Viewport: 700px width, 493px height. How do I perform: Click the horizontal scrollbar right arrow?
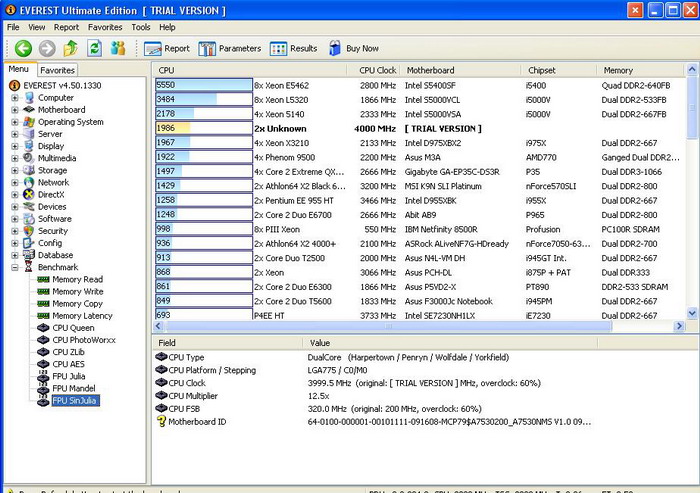679,326
